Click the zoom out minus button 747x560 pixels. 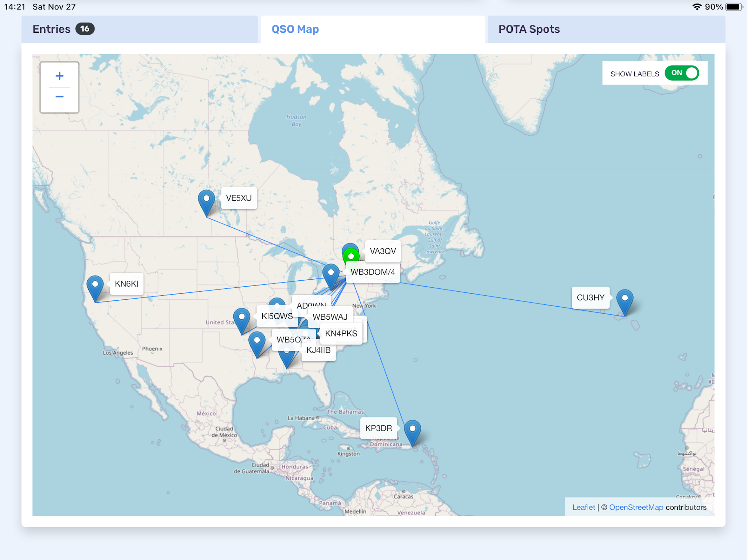(59, 97)
